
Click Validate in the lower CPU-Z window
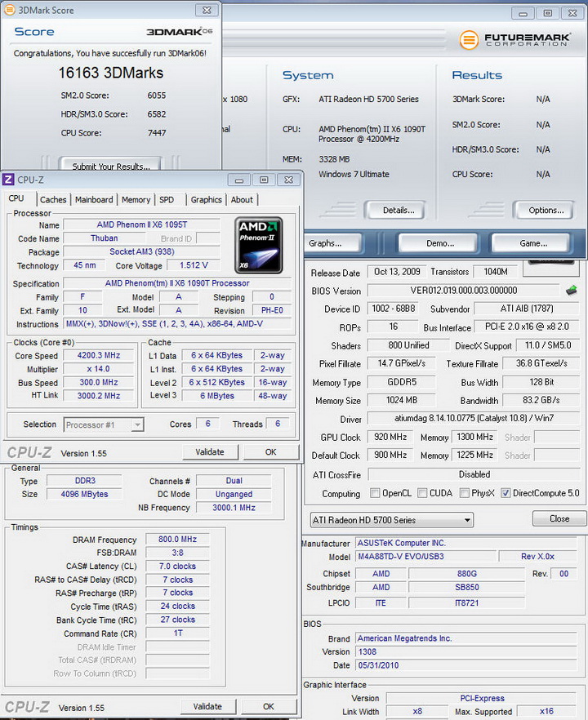pyautogui.click(x=207, y=707)
